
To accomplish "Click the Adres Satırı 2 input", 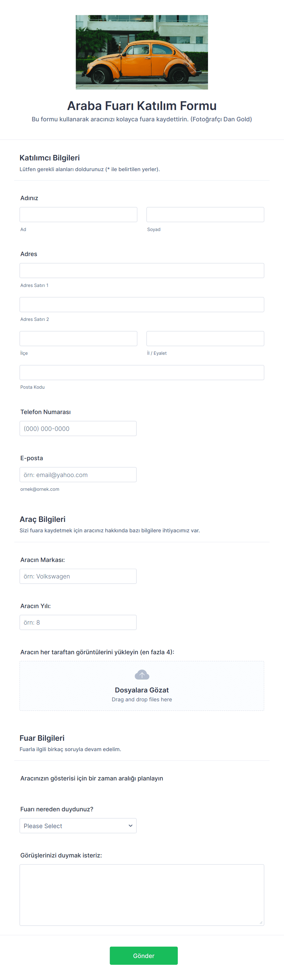I will pyautogui.click(x=142, y=304).
